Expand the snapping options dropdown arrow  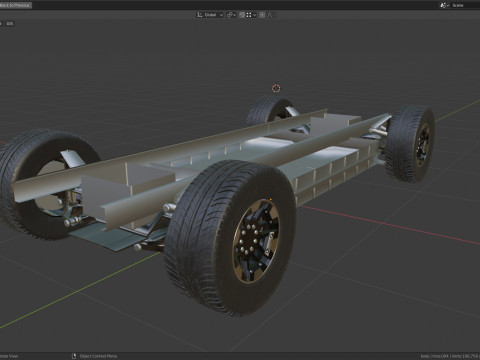coord(255,15)
